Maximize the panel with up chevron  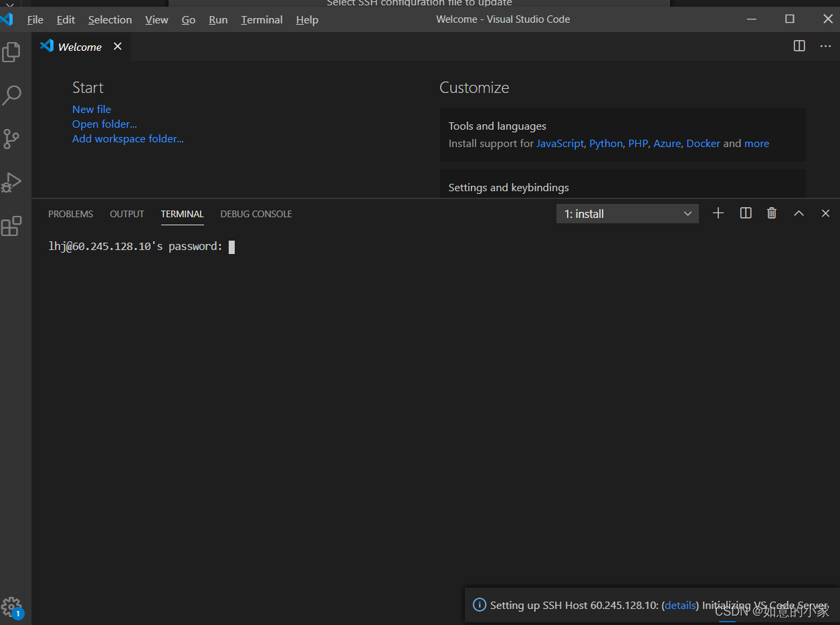coord(799,213)
